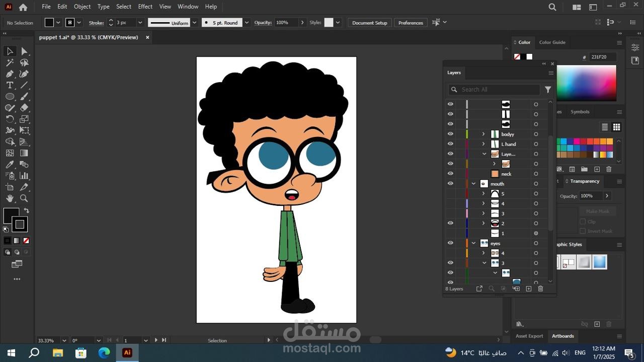Image resolution: width=644 pixels, height=362 pixels.
Task: Expand mouth sublayer 2
Action: point(484,223)
